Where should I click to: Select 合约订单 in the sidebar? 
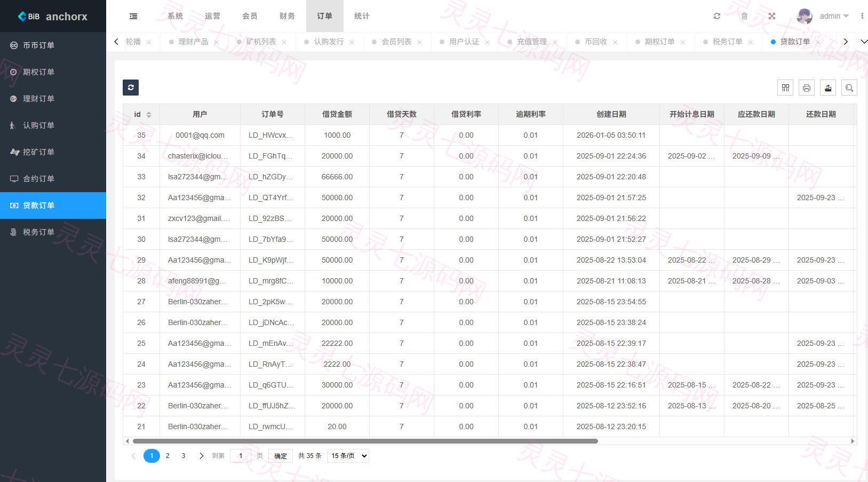coord(53,179)
